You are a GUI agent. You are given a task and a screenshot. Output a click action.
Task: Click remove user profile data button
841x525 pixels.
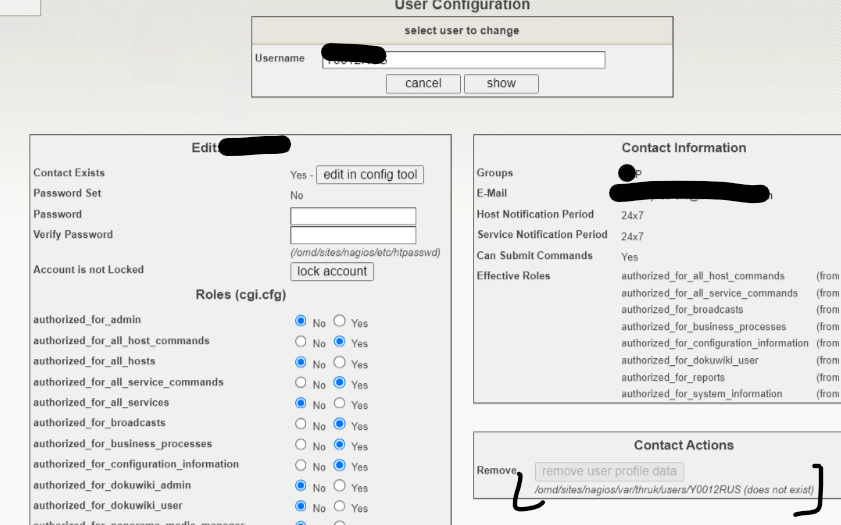click(x=610, y=472)
